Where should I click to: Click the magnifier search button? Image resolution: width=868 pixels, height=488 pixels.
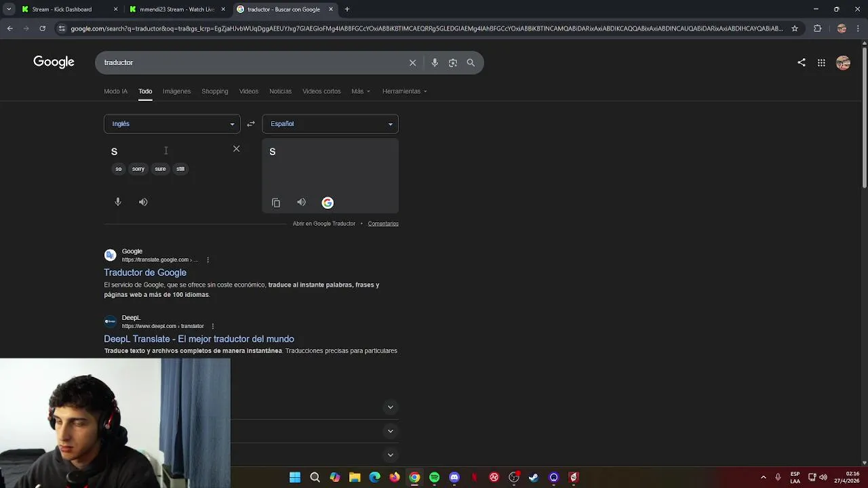coord(471,62)
